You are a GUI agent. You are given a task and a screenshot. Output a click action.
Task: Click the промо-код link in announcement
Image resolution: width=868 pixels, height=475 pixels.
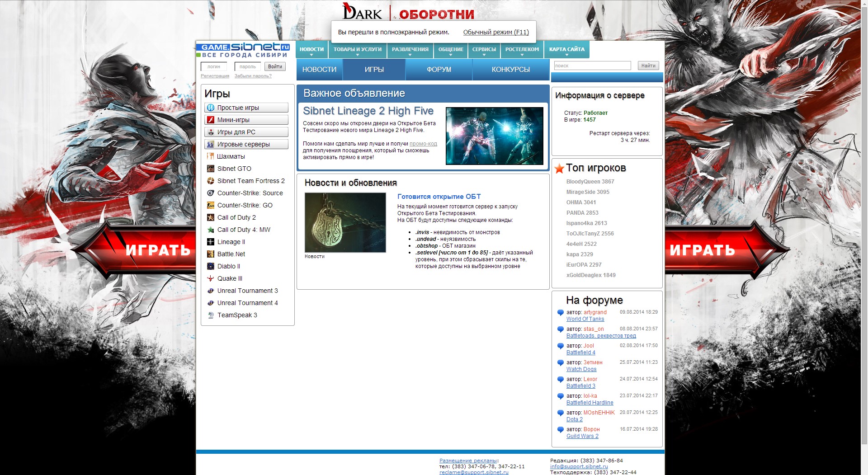tap(423, 144)
